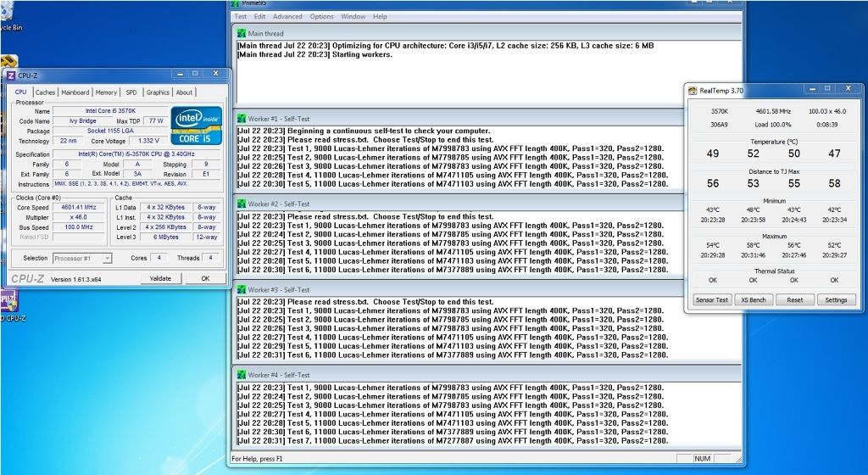This screenshot has width=868, height=475.
Task: Open the Processor #1 selection dropdown
Action: (82, 259)
